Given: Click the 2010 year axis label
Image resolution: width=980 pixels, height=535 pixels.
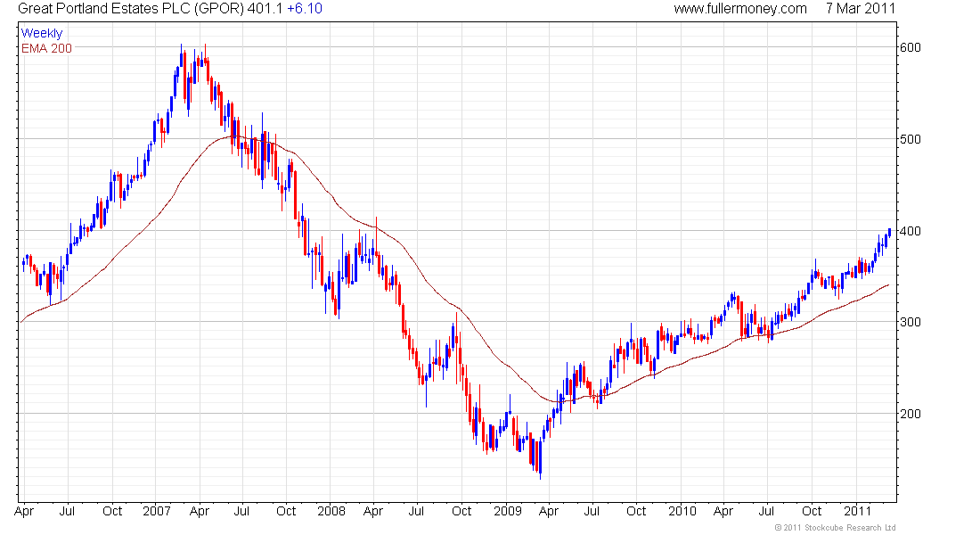Looking at the screenshot, I should point(682,511).
